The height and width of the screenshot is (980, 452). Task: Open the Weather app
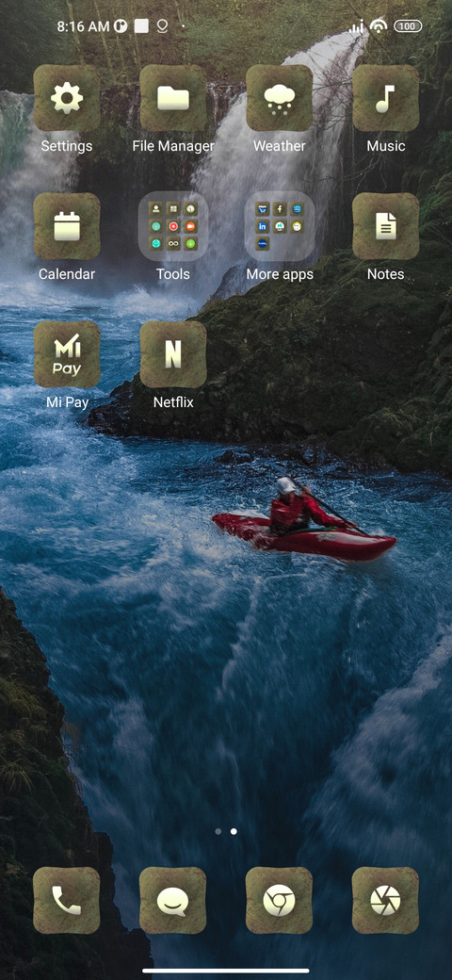pyautogui.click(x=279, y=98)
